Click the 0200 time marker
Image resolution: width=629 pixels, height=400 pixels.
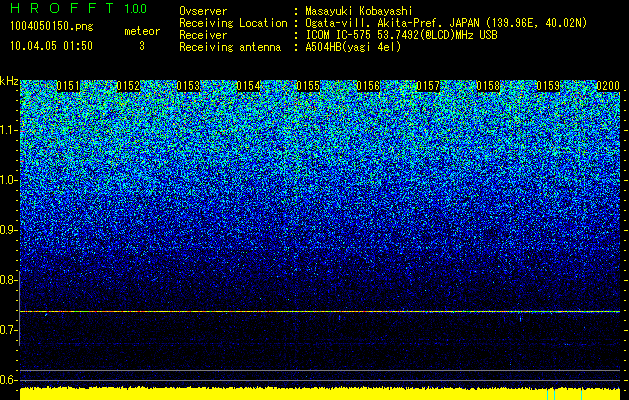click(x=608, y=86)
